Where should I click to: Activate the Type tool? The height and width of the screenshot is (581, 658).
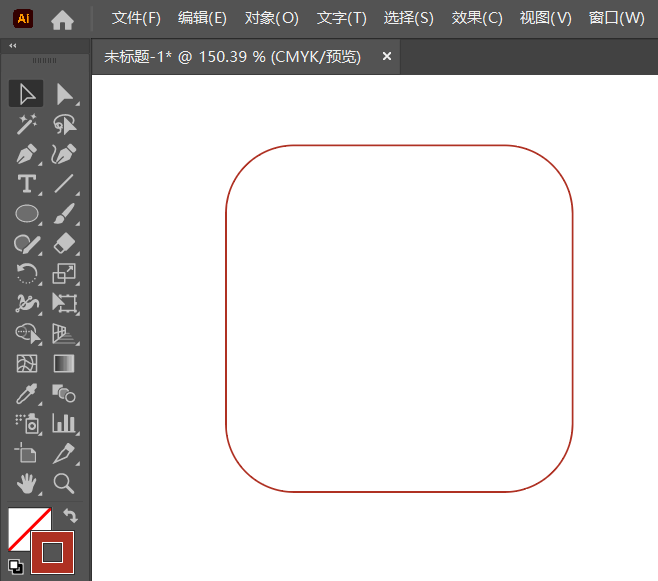[27, 184]
